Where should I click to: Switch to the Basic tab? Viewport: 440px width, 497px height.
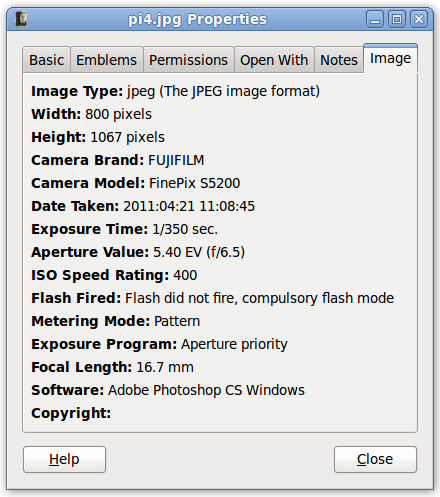(46, 60)
